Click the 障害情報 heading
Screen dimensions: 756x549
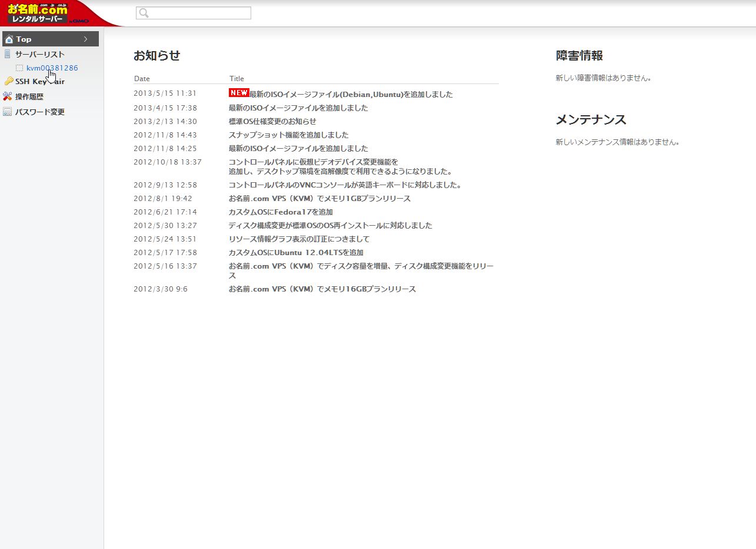click(580, 56)
